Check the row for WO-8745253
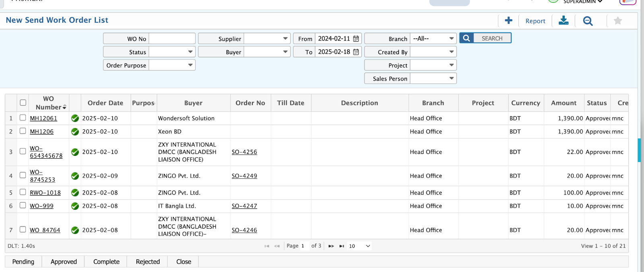Screen dimensions: 644x272 tap(23, 175)
